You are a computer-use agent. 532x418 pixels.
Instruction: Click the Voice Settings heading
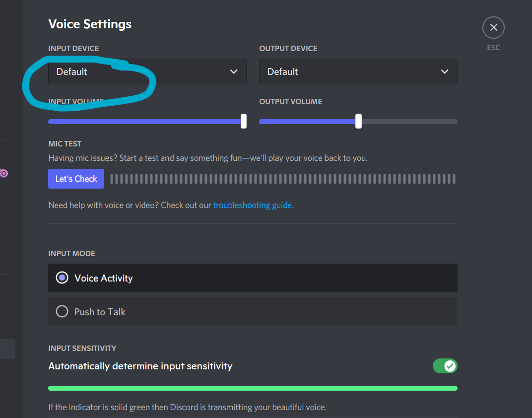pyautogui.click(x=90, y=24)
